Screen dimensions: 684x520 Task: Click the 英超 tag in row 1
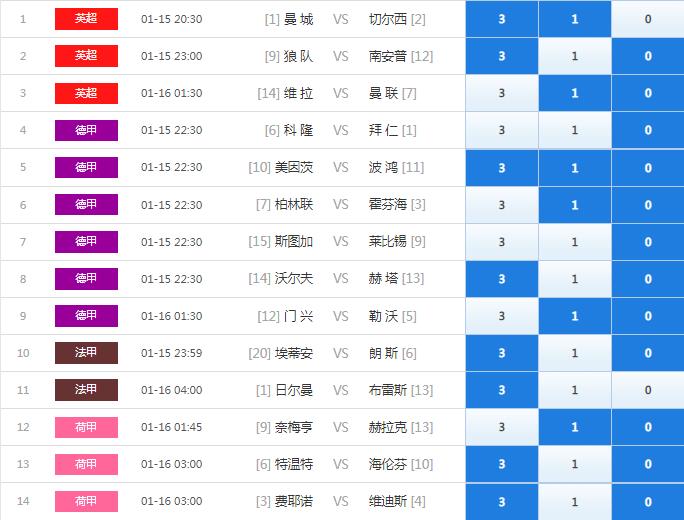pos(86,19)
